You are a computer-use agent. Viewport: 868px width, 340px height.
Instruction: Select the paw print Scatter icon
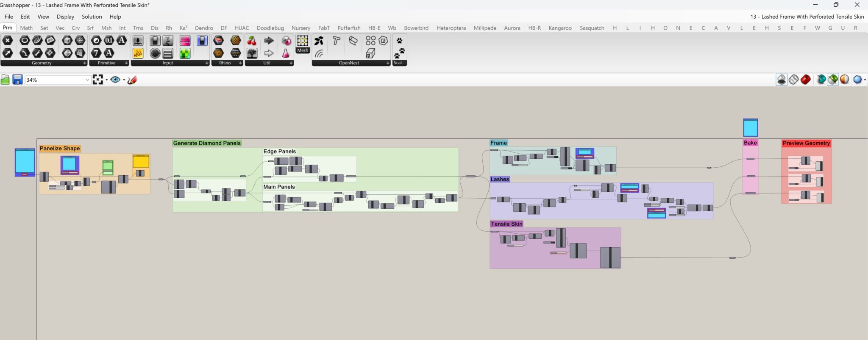[x=399, y=41]
